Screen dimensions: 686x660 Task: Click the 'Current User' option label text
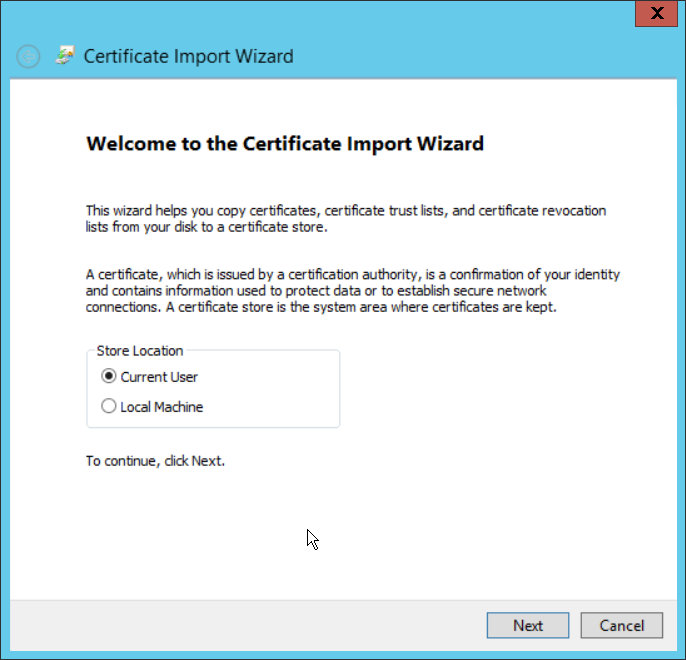[159, 377]
